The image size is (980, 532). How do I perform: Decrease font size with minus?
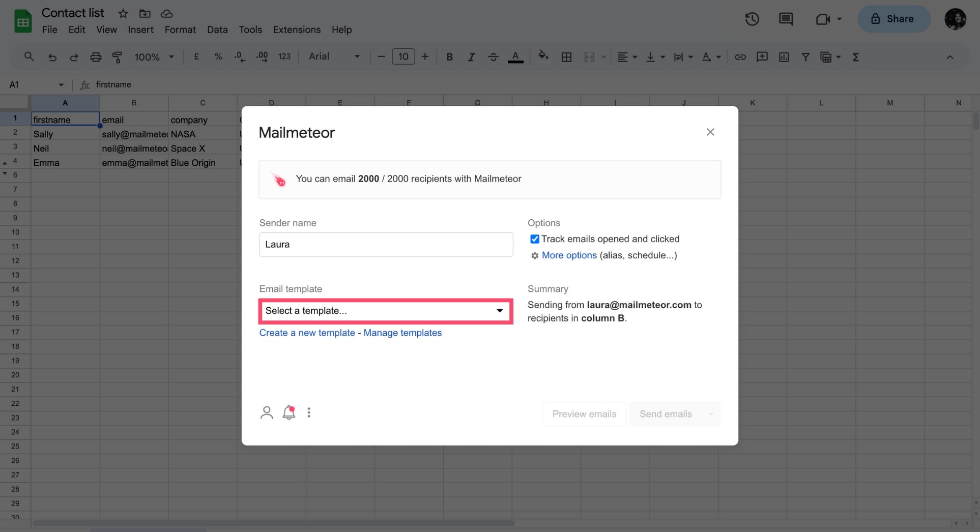pos(381,56)
